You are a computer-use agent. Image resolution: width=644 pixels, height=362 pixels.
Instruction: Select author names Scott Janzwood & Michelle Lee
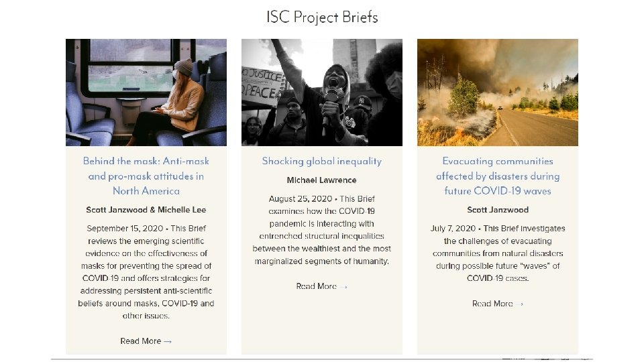point(146,210)
